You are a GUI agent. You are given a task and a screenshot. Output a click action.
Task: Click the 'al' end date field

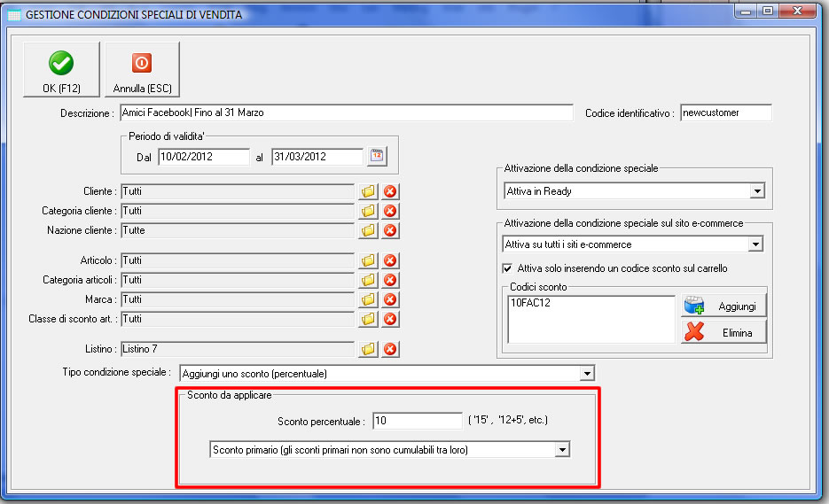coord(317,157)
